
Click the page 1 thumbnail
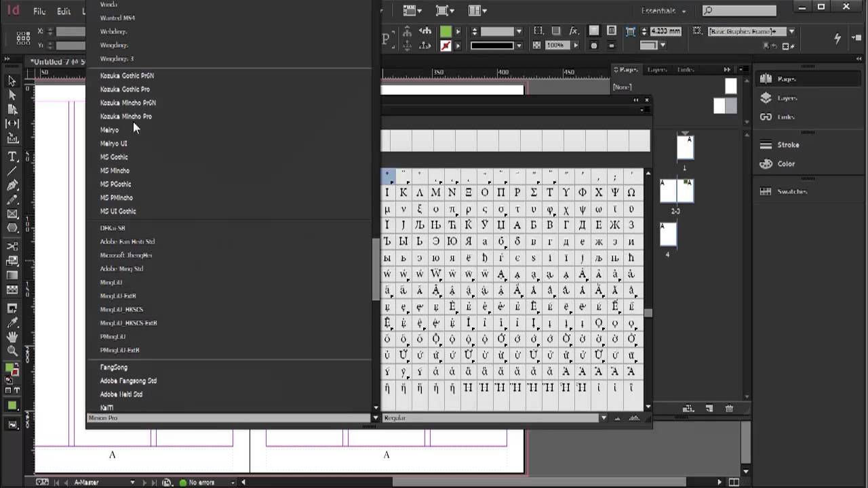pyautogui.click(x=685, y=148)
